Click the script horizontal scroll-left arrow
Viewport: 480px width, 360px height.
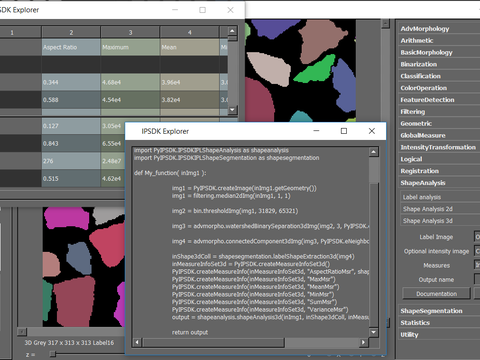137,342
